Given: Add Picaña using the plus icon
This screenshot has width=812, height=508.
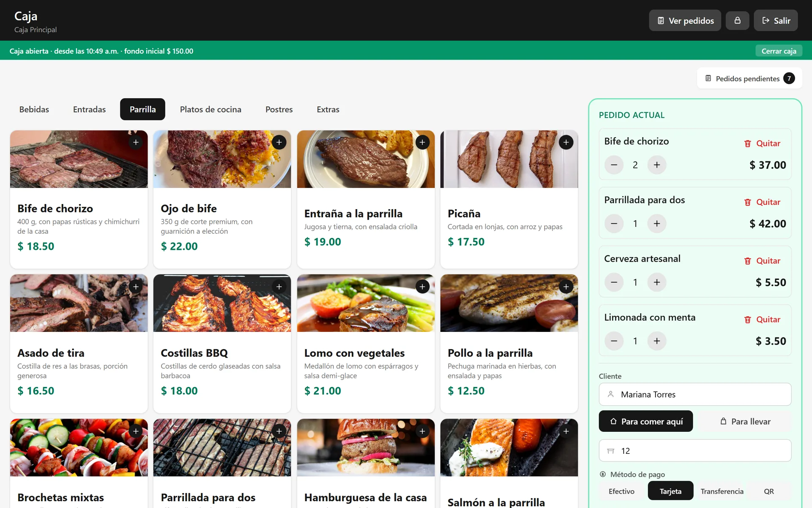Looking at the screenshot, I should pos(566,142).
